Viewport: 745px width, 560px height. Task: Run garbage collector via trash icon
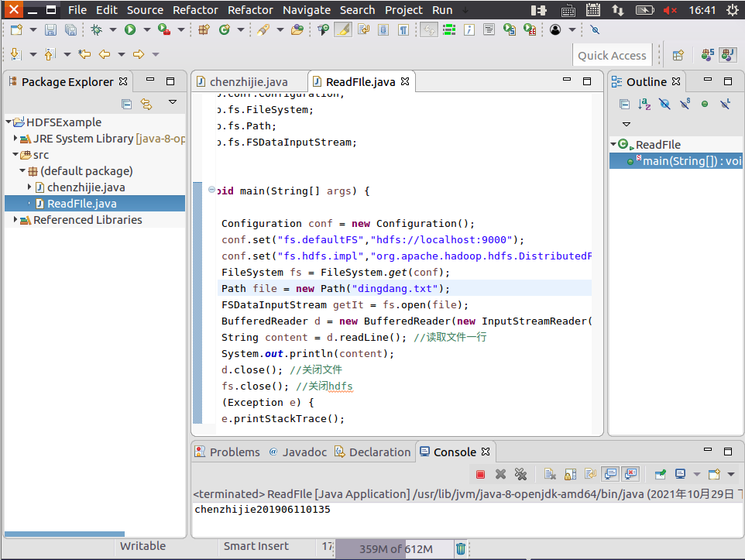pyautogui.click(x=461, y=548)
